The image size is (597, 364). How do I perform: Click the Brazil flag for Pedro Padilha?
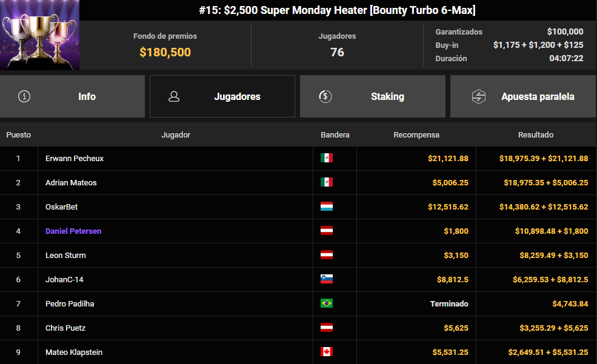327,303
